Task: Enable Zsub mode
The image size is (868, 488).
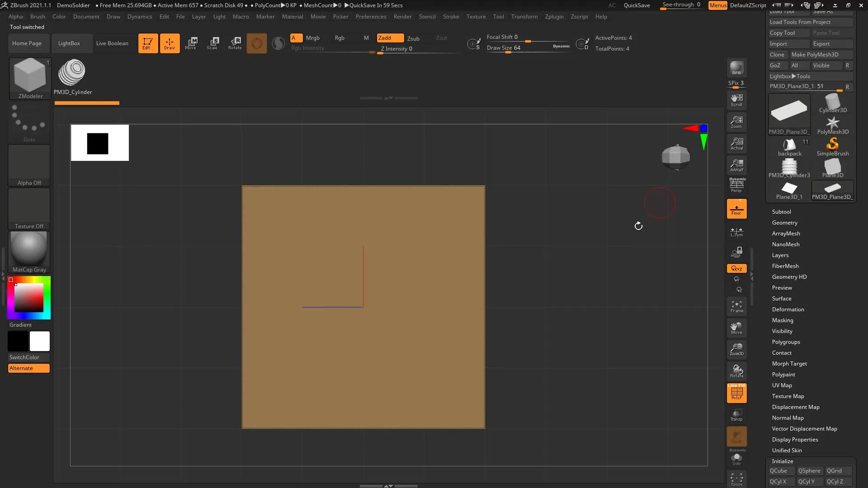Action: 413,38
